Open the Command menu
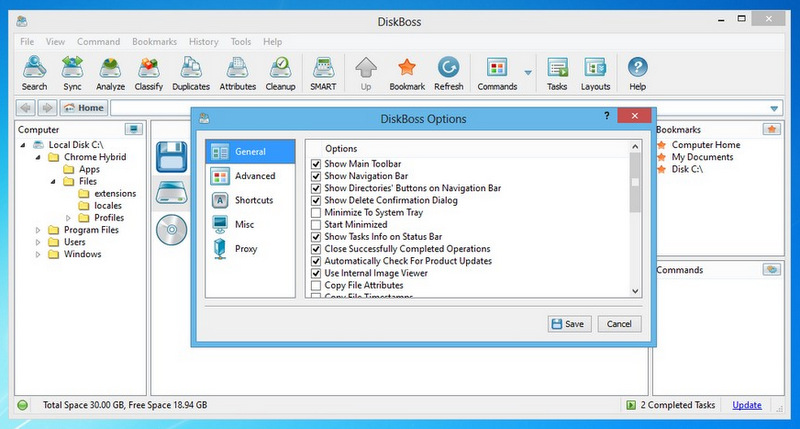The height and width of the screenshot is (429, 800). point(98,42)
